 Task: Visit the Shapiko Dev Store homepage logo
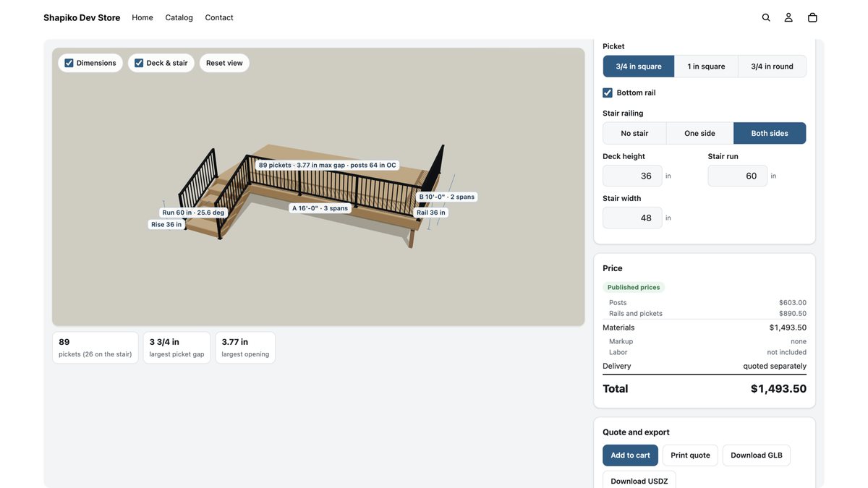point(82,17)
